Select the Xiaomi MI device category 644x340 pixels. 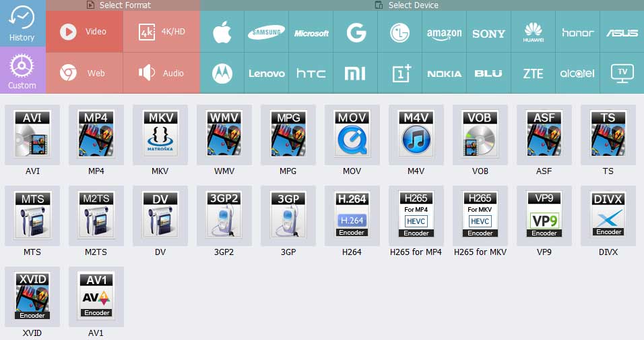(356, 73)
